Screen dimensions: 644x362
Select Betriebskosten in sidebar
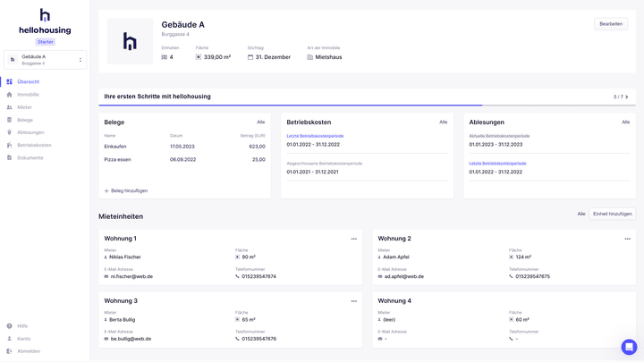pos(34,145)
